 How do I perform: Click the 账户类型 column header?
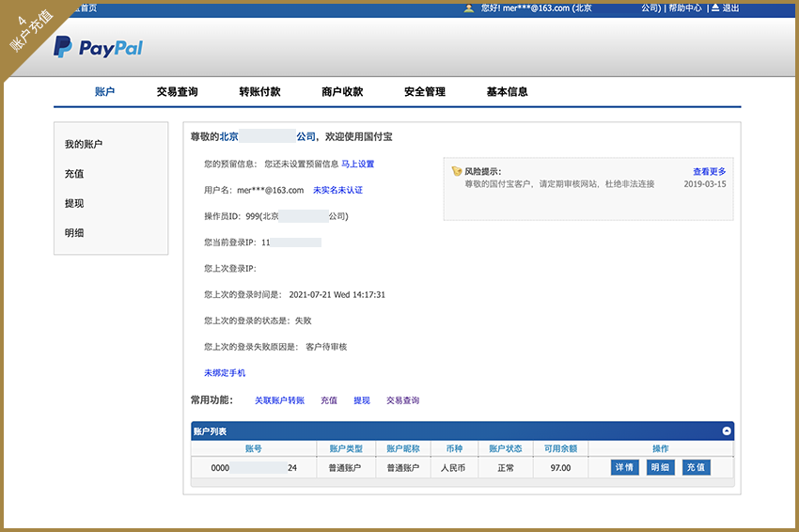click(x=346, y=448)
